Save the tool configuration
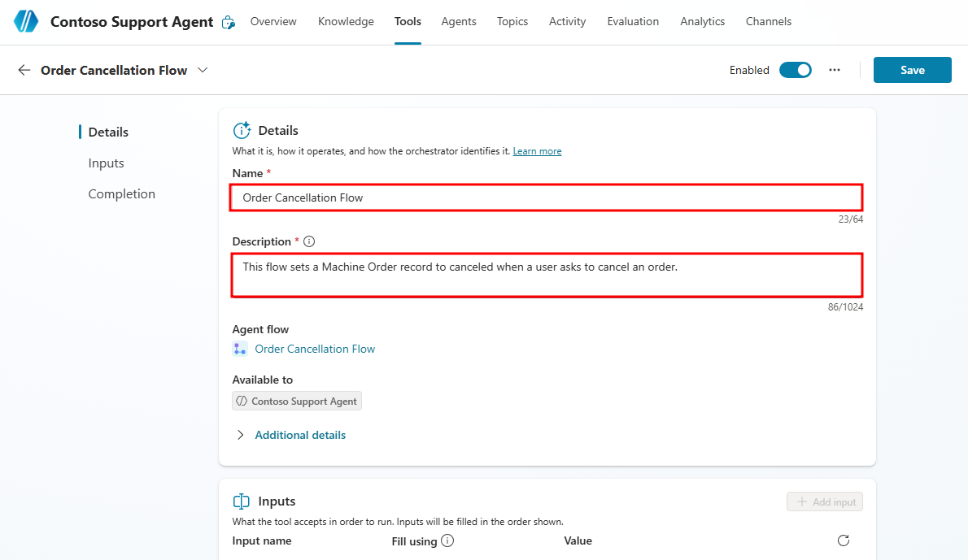Screen dimensions: 968x560 [913, 71]
